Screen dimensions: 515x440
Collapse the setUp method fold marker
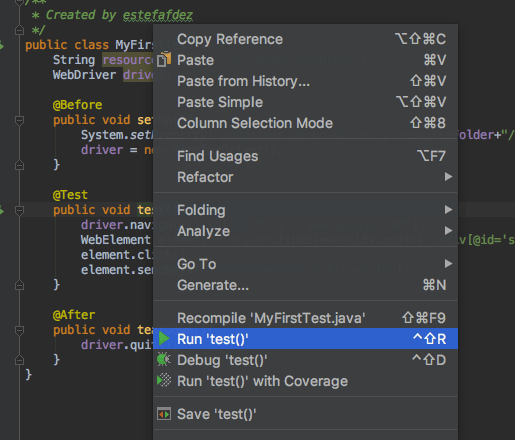click(x=20, y=120)
